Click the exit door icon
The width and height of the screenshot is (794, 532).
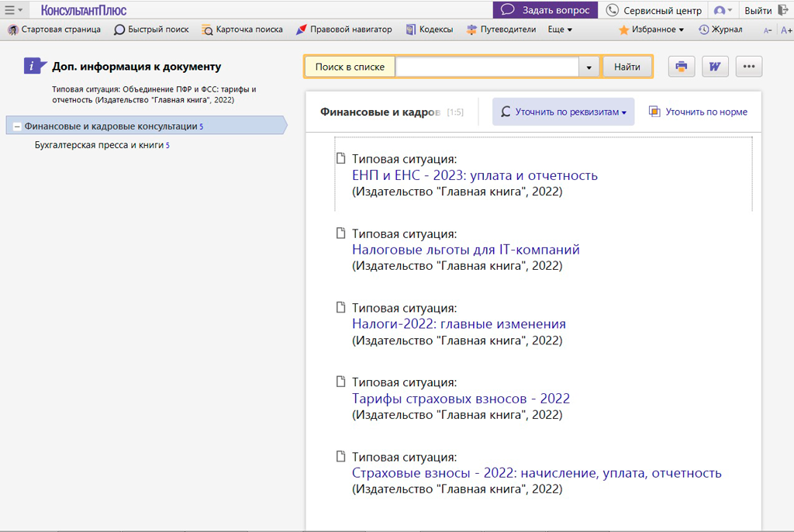point(783,10)
